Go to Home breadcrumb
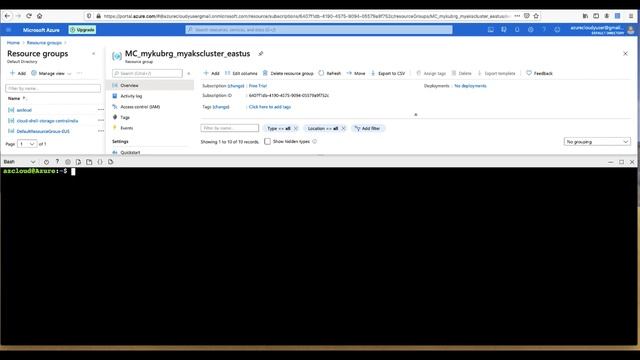Viewport: 640px width, 360px height. coord(13,43)
